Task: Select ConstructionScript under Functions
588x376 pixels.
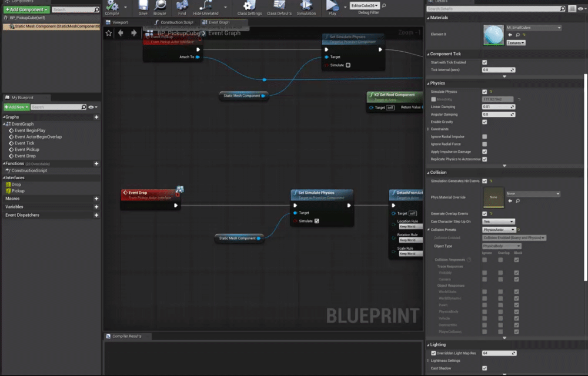Action: (x=29, y=171)
